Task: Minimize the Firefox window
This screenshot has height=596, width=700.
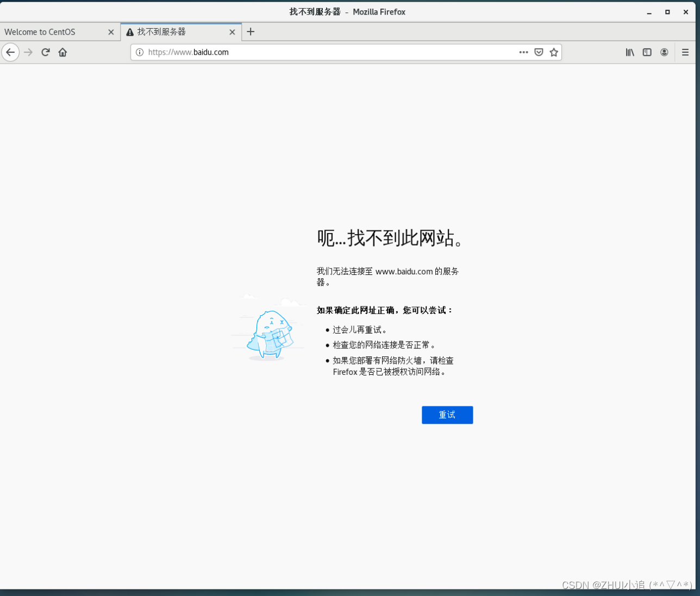Action: (x=649, y=12)
